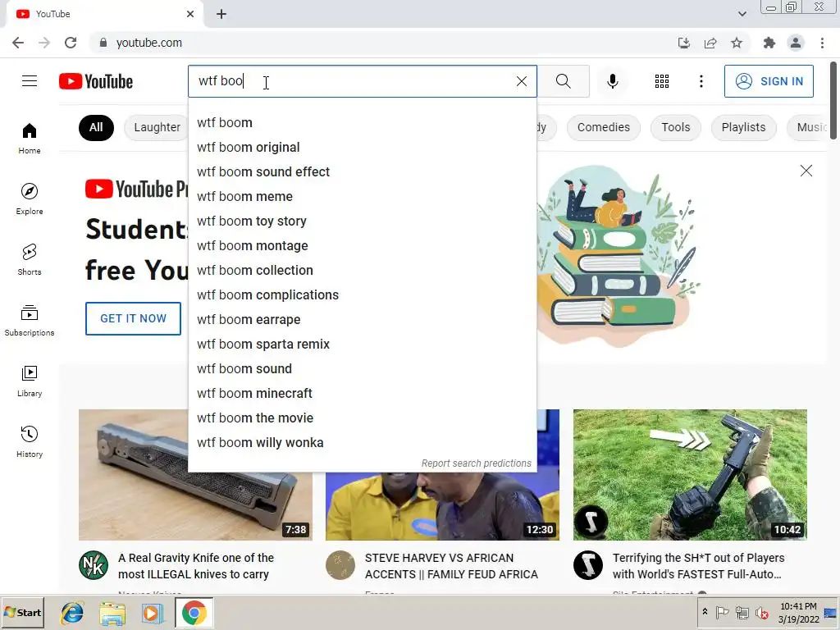
Task: Click the page vertical scrollbar
Action: [833, 102]
